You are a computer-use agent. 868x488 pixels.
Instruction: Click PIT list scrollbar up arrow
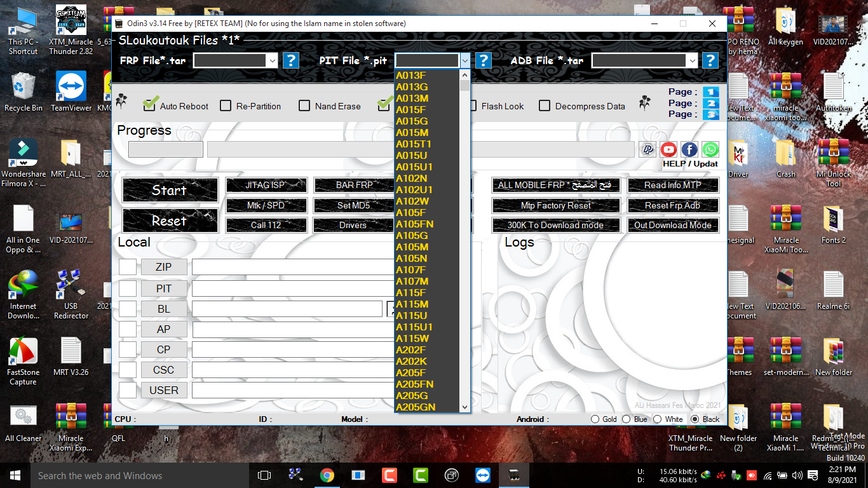pyautogui.click(x=465, y=75)
